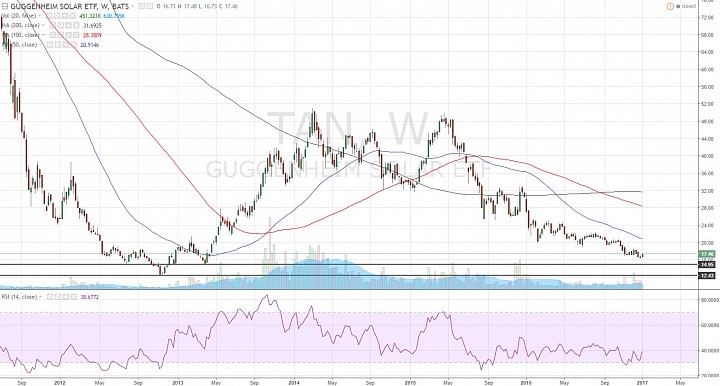Click the third legend icon in the MA 100 row

pos(68,35)
